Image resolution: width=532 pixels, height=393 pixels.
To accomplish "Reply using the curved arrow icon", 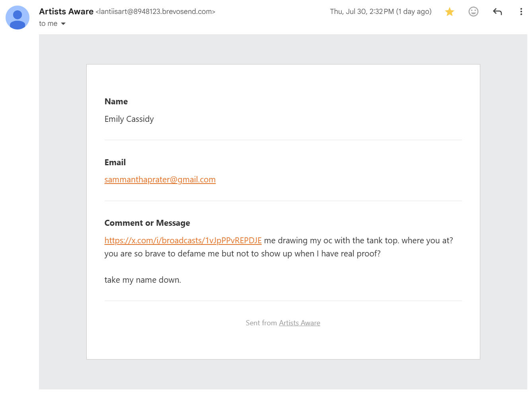I will (x=497, y=12).
